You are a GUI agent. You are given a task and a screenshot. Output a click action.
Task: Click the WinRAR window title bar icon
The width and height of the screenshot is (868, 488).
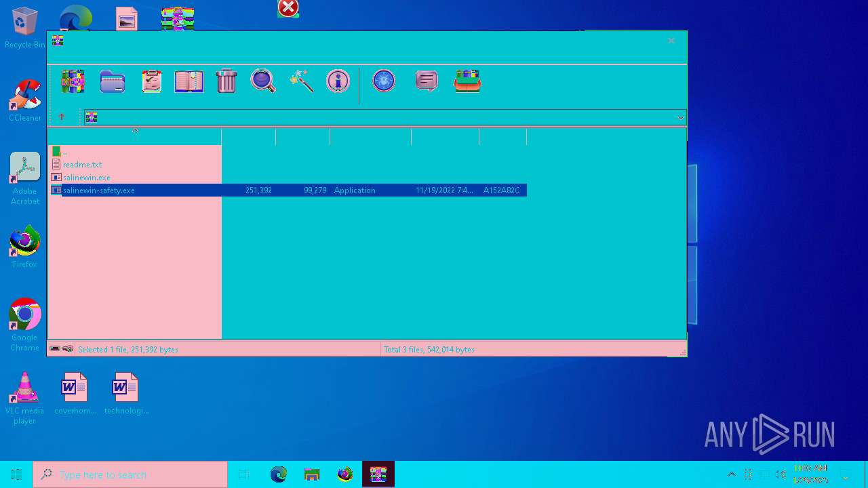coord(58,41)
